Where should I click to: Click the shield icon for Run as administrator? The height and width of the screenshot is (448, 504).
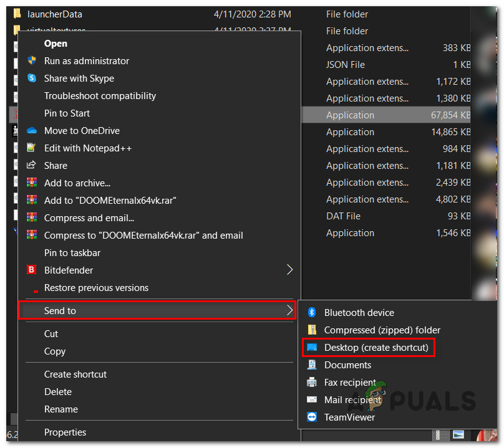(x=32, y=61)
